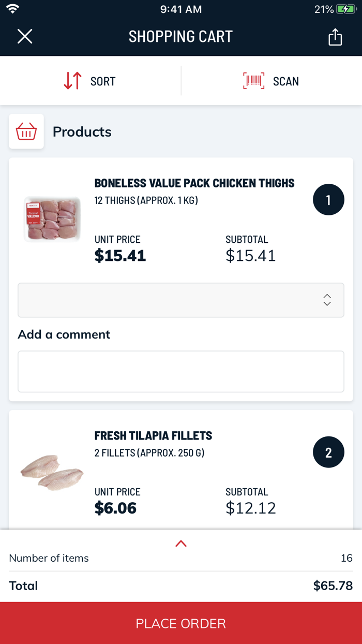Tap the share icon in header
Screen dimensions: 362x644
tap(335, 37)
